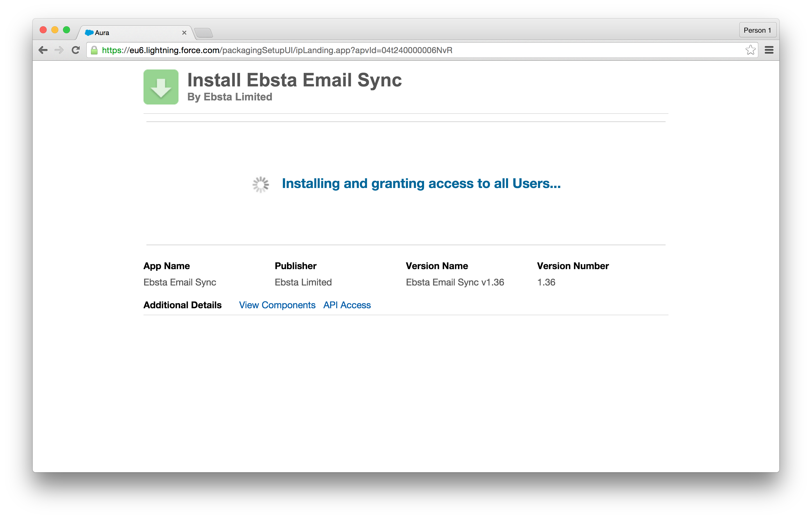Click the Install Ebsta Email Sync heading
This screenshot has width=812, height=519.
click(294, 80)
